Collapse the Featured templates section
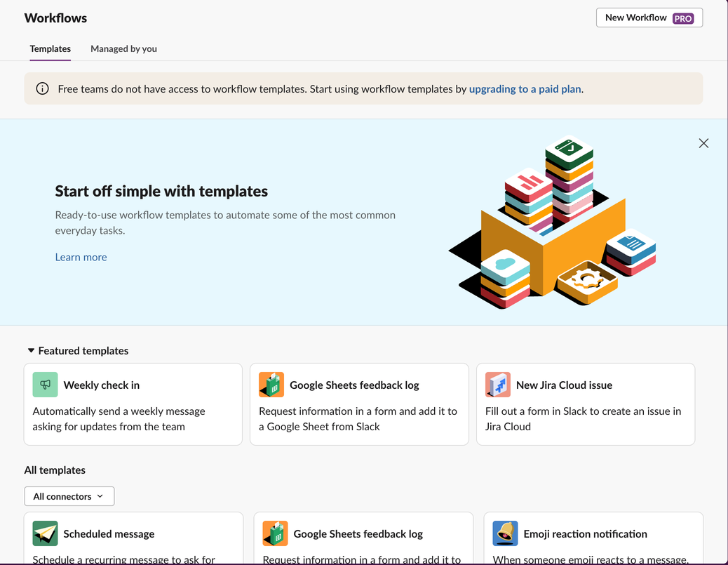 pyautogui.click(x=31, y=350)
